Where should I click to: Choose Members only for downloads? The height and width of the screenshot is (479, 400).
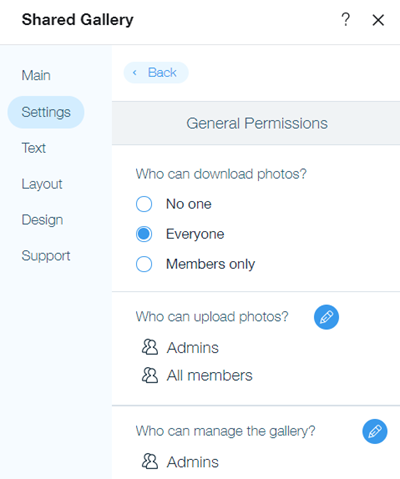point(144,264)
